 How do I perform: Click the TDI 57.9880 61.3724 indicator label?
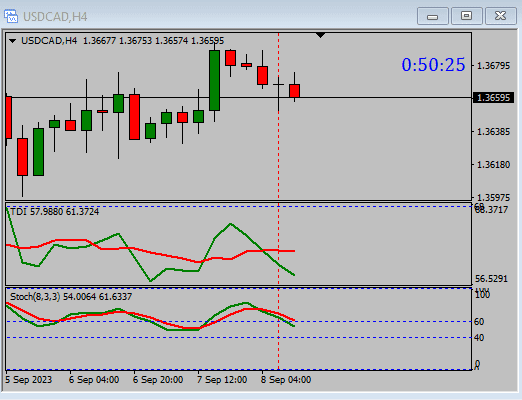pyautogui.click(x=55, y=212)
